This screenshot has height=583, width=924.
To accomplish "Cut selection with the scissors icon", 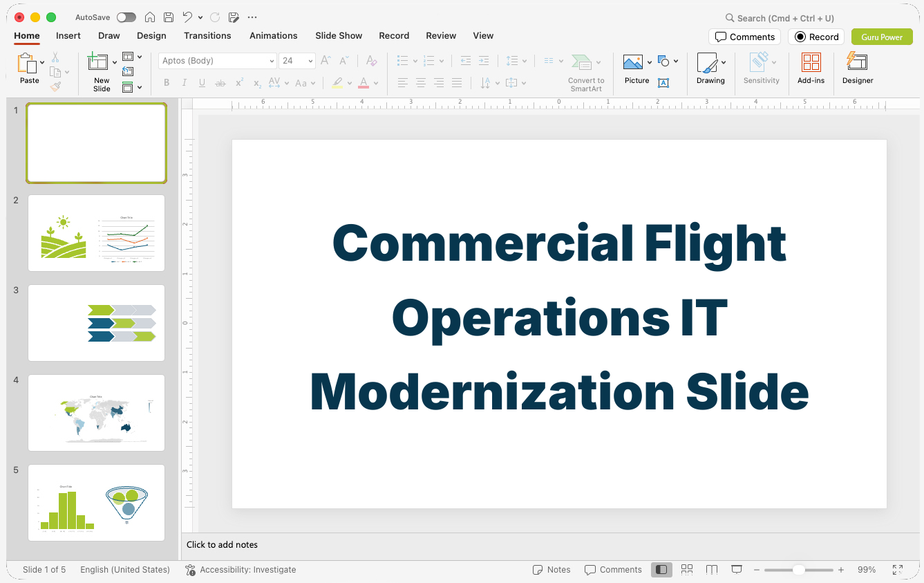I will pyautogui.click(x=55, y=57).
